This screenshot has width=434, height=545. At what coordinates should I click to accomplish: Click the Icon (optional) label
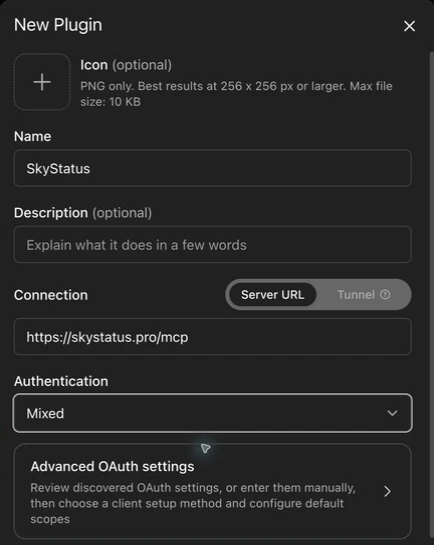click(126, 65)
